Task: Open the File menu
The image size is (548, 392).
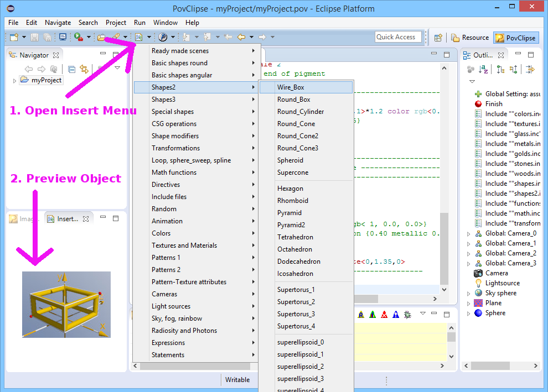Action: point(13,23)
